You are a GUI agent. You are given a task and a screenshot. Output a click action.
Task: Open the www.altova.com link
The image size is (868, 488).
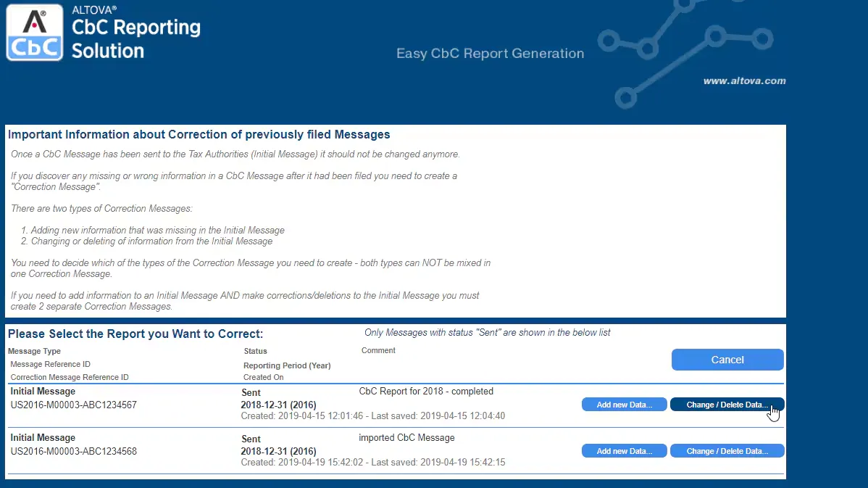pyautogui.click(x=744, y=81)
